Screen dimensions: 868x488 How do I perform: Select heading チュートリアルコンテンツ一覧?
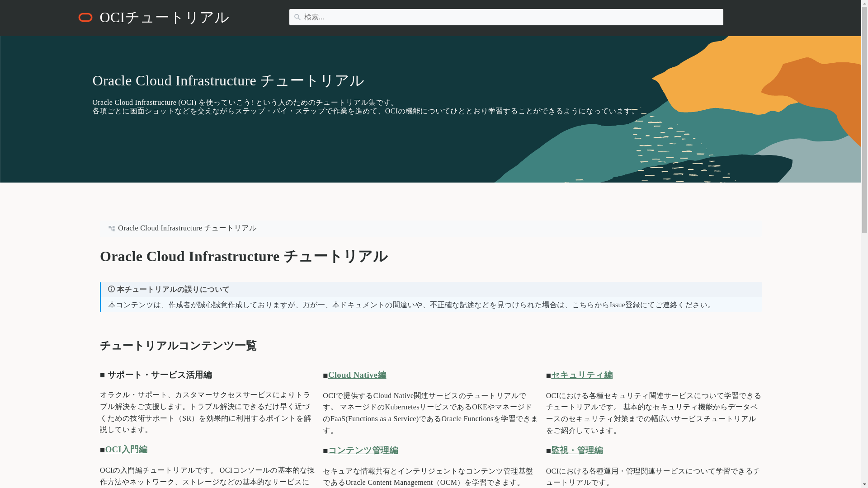click(x=178, y=346)
